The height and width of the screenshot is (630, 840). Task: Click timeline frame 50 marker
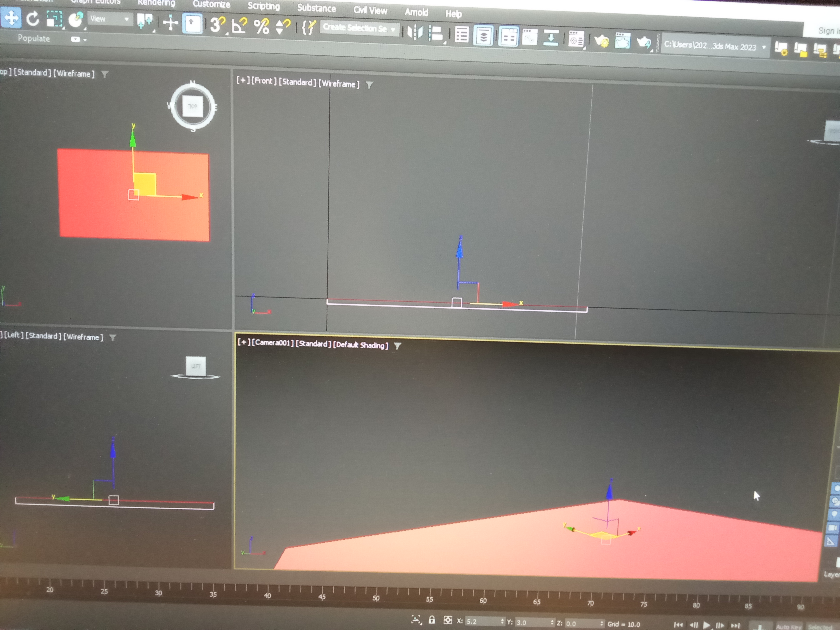click(376, 598)
